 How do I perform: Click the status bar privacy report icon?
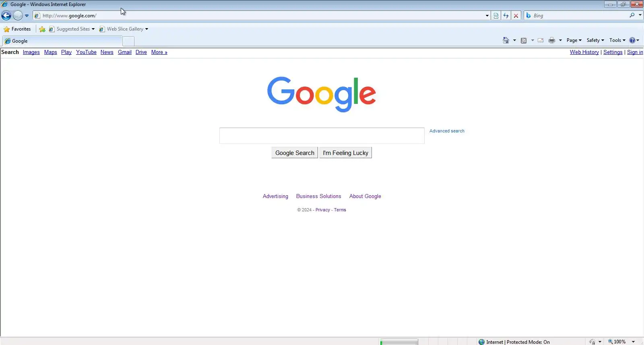tap(592, 342)
